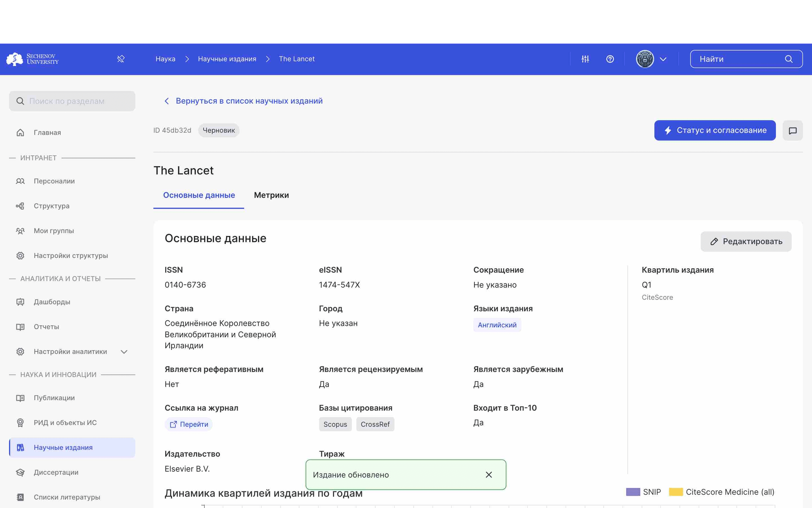
Task: Open Отчеты section
Action: tap(72, 327)
